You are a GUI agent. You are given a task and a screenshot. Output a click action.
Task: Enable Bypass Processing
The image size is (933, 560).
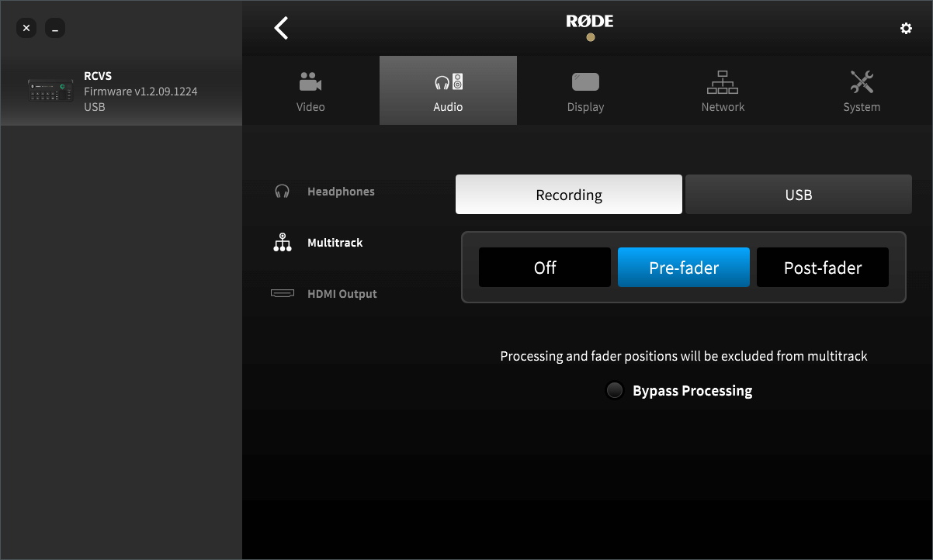click(x=615, y=390)
